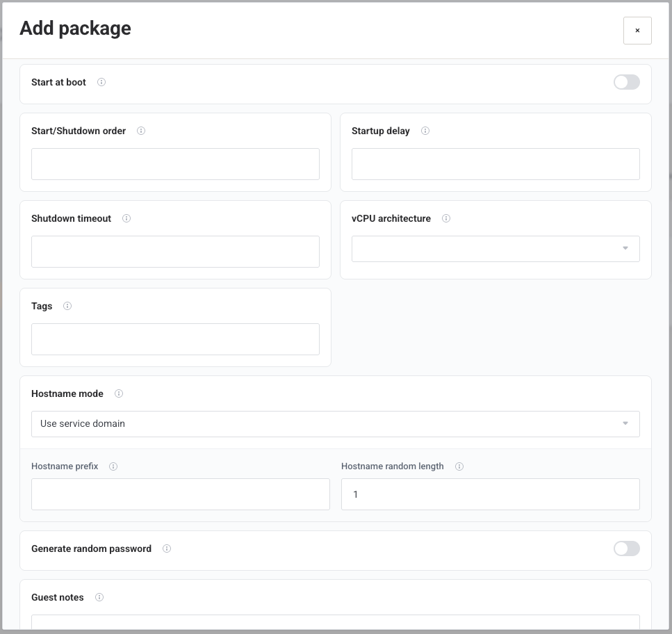Click info icon beside Guest notes
The height and width of the screenshot is (634, 672).
coord(99,597)
